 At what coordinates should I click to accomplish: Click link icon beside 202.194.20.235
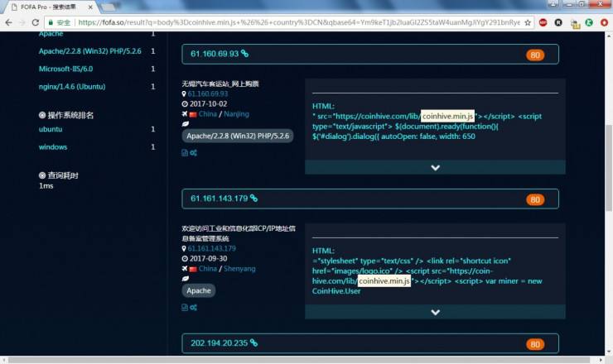point(253,342)
